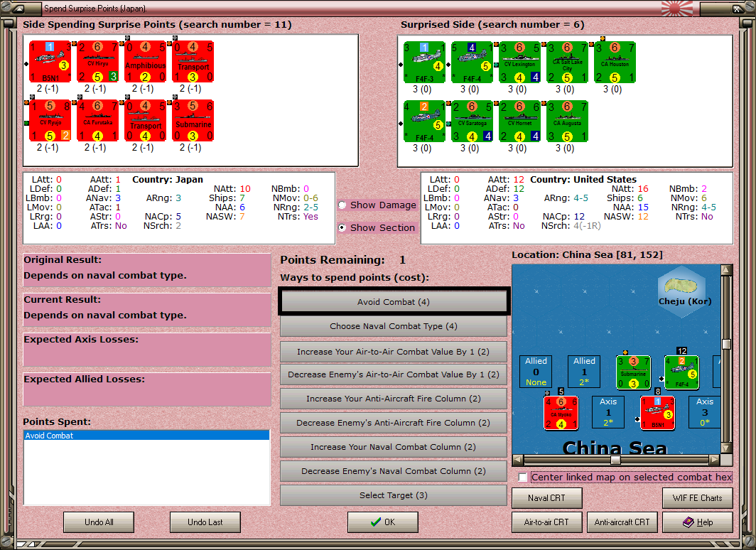This screenshot has width=756, height=550.
Task: Select Avoid Combat in Points Spent list
Action: click(146, 436)
